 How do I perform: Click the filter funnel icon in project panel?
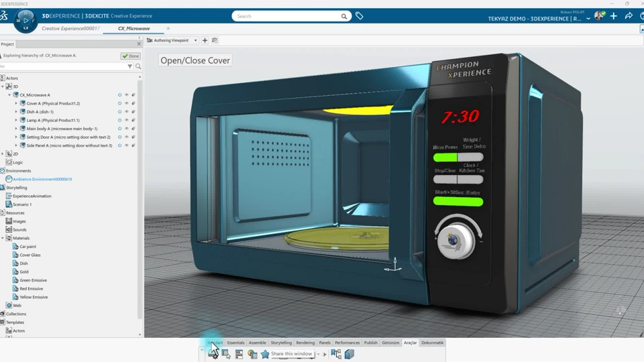pyautogui.click(x=129, y=66)
